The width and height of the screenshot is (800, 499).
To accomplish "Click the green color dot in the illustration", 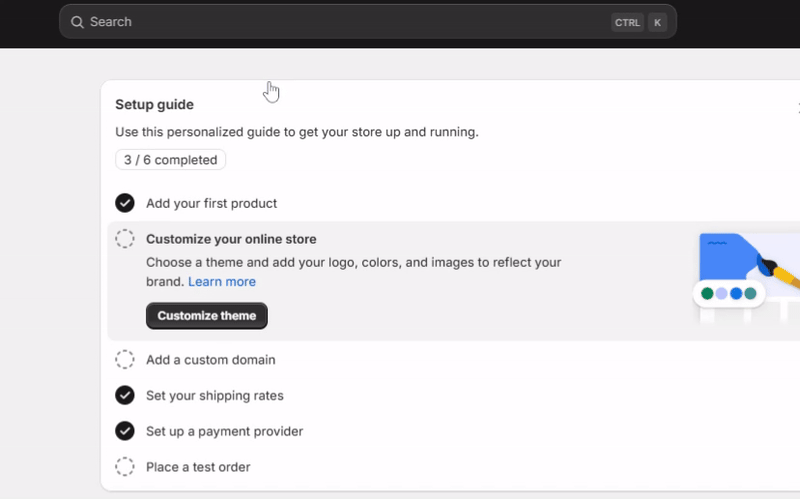I will (707, 293).
